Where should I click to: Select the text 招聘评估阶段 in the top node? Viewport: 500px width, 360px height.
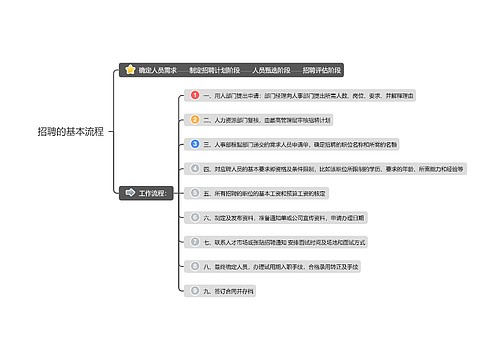pos(322,70)
